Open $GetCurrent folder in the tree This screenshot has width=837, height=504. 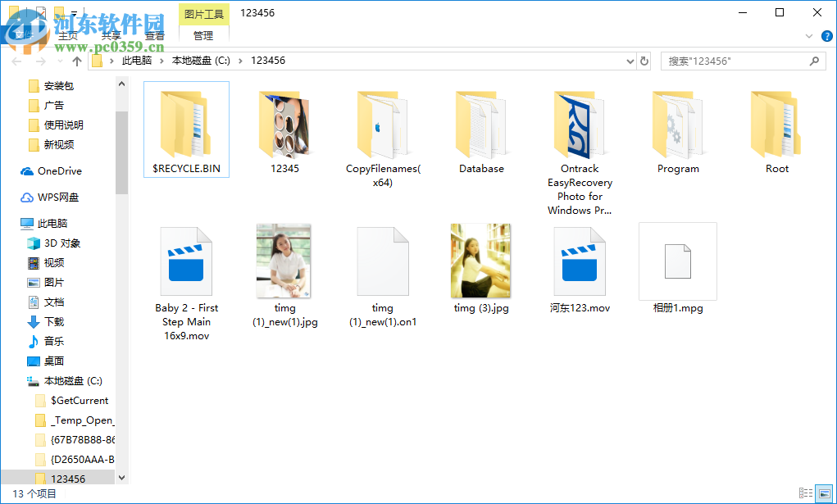tap(71, 401)
